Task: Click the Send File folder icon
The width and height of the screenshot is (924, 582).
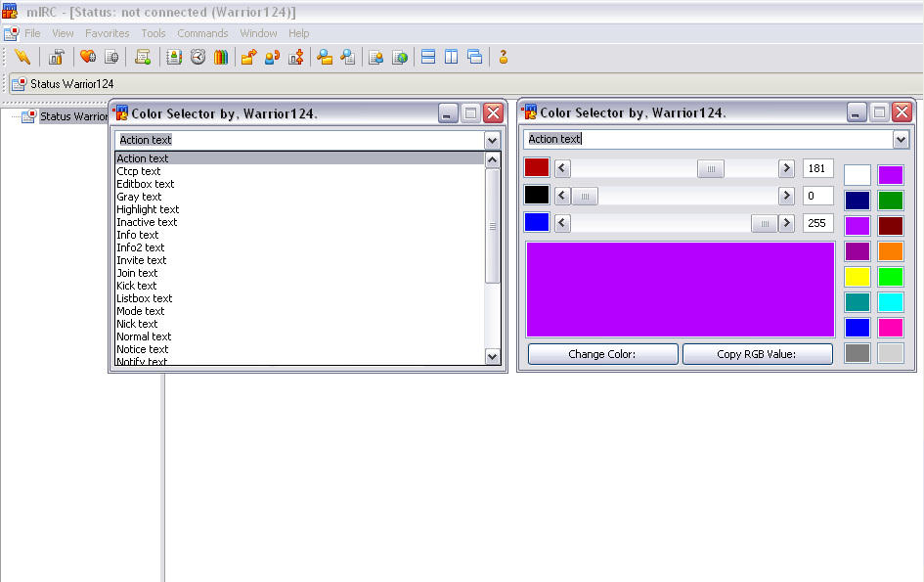Action: pyautogui.click(x=248, y=57)
